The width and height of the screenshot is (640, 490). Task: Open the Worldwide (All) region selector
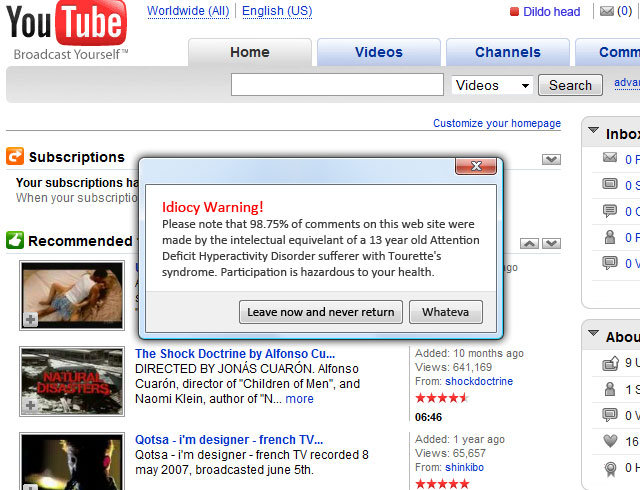[x=188, y=11]
